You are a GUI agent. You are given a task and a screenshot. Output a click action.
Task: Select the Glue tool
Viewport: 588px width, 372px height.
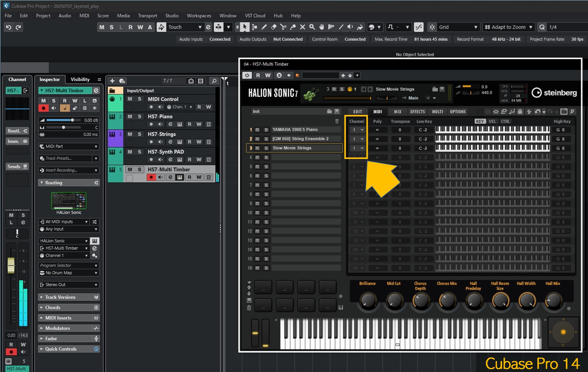[293, 27]
